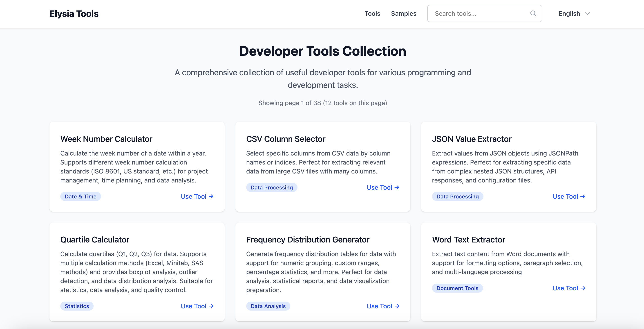
Task: Click the Data Analysis category tag
Action: point(268,306)
